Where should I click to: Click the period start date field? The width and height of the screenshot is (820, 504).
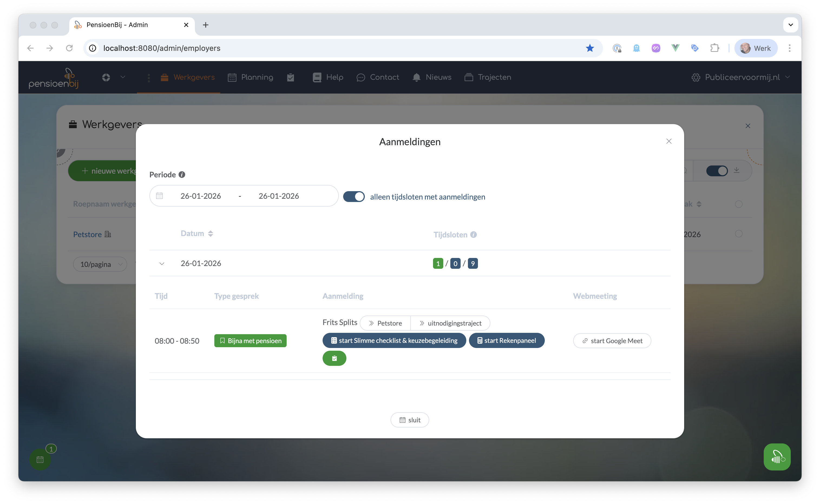click(x=201, y=196)
